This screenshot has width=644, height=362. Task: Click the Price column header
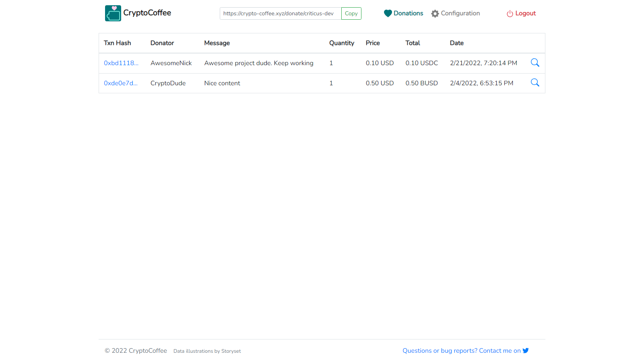373,43
